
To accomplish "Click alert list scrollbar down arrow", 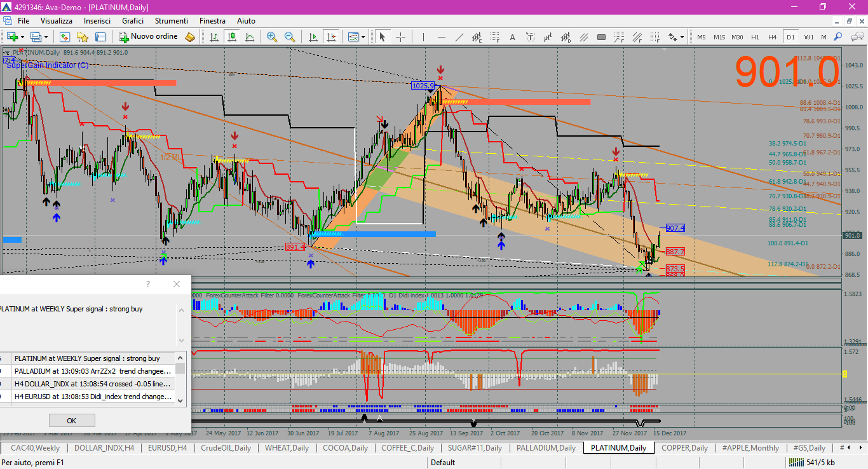I will click(180, 400).
